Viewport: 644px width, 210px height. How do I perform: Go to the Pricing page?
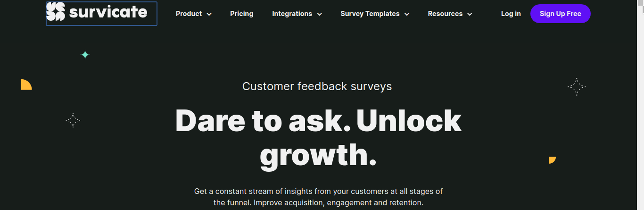coord(241,14)
